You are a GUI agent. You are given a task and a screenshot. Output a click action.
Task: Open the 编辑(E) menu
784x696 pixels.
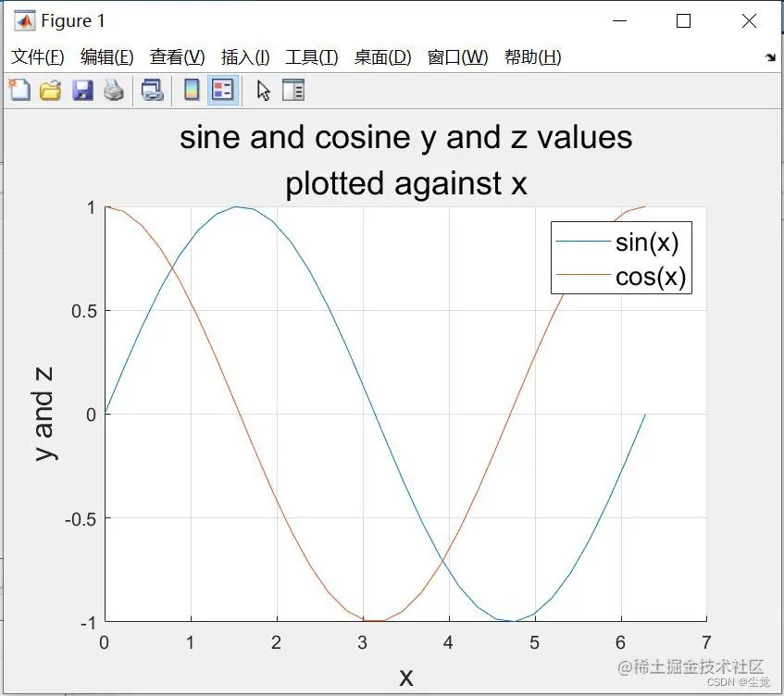(x=107, y=57)
